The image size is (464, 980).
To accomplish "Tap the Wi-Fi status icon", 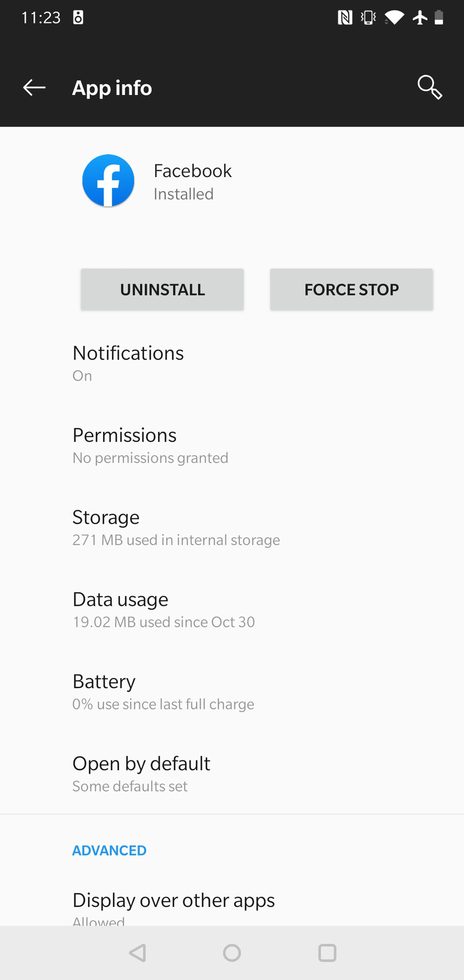I will (x=394, y=18).
